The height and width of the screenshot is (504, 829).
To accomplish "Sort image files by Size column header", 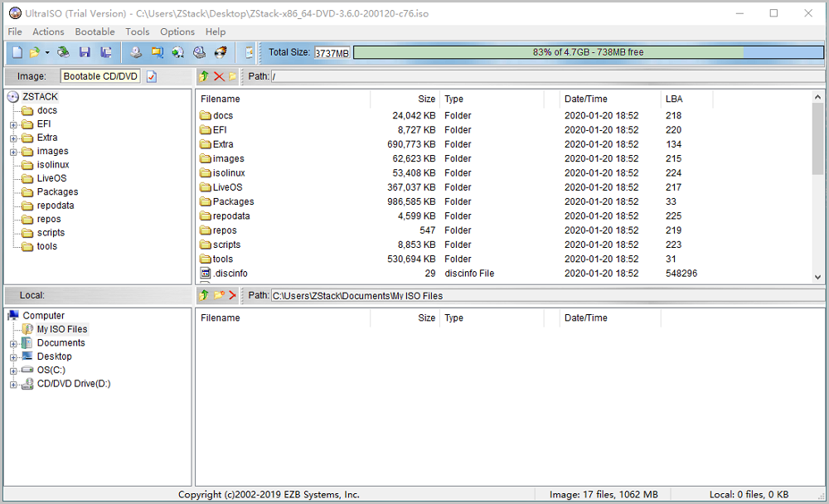I will (405, 99).
